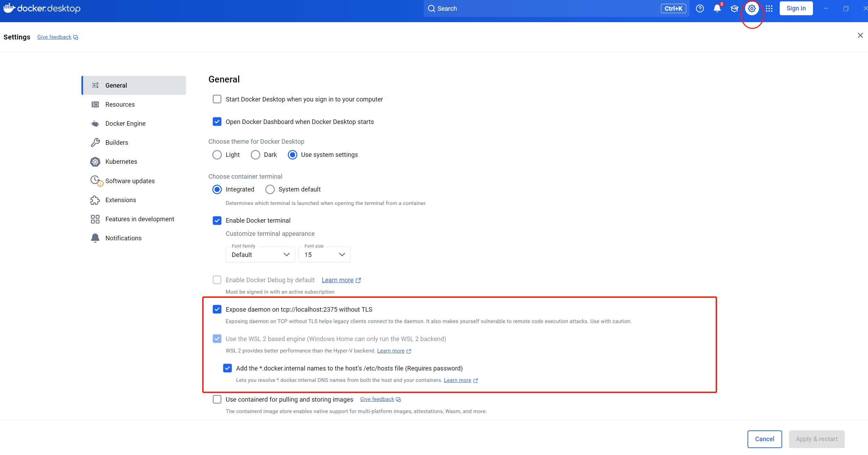
Task: Close the Settings page with X
Action: pyautogui.click(x=860, y=35)
